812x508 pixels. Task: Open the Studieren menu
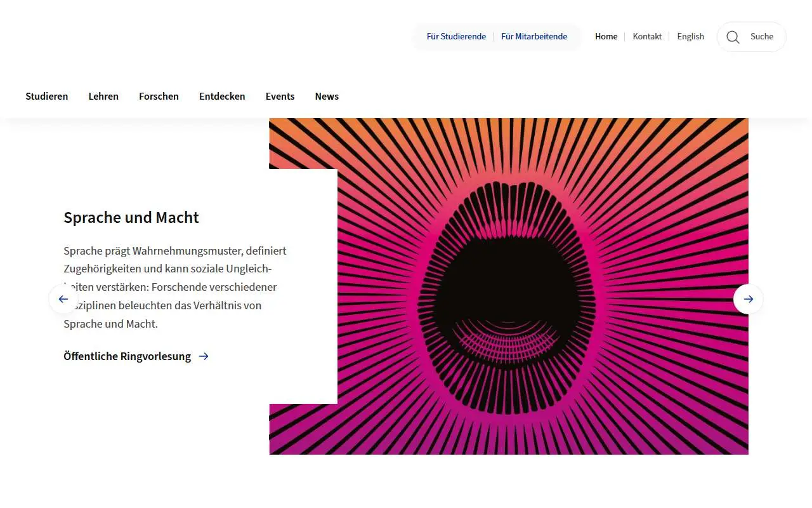tap(47, 97)
